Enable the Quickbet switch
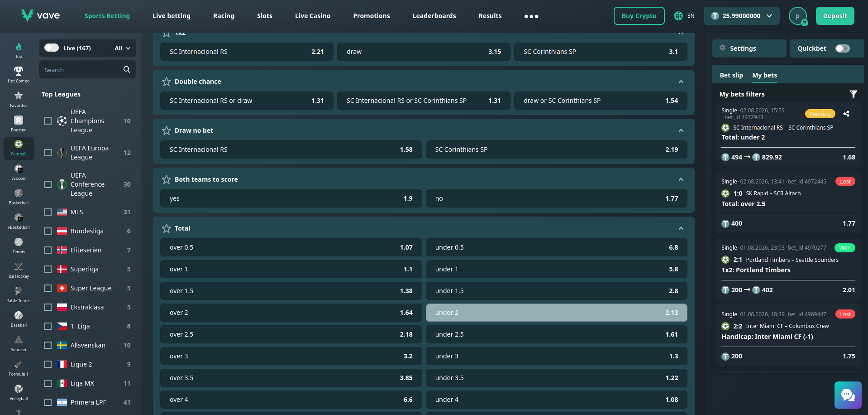 pos(843,48)
